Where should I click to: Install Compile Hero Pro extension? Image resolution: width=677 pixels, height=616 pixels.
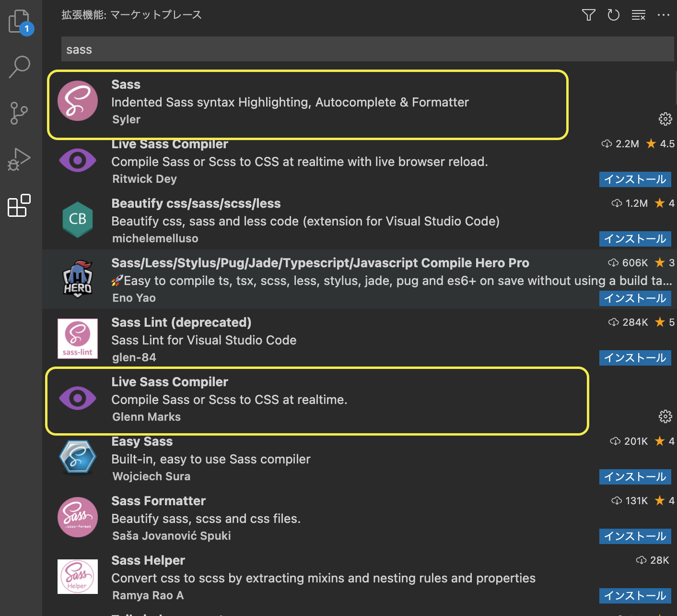point(635,298)
